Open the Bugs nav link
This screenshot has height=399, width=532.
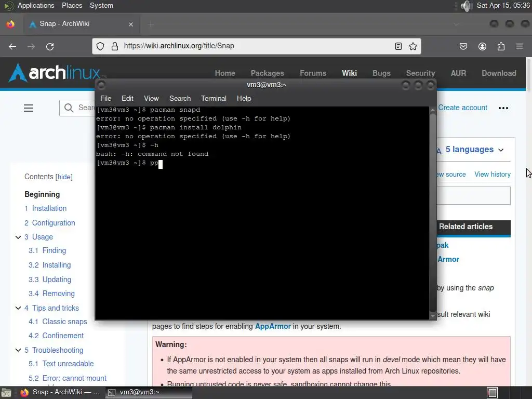click(381, 73)
